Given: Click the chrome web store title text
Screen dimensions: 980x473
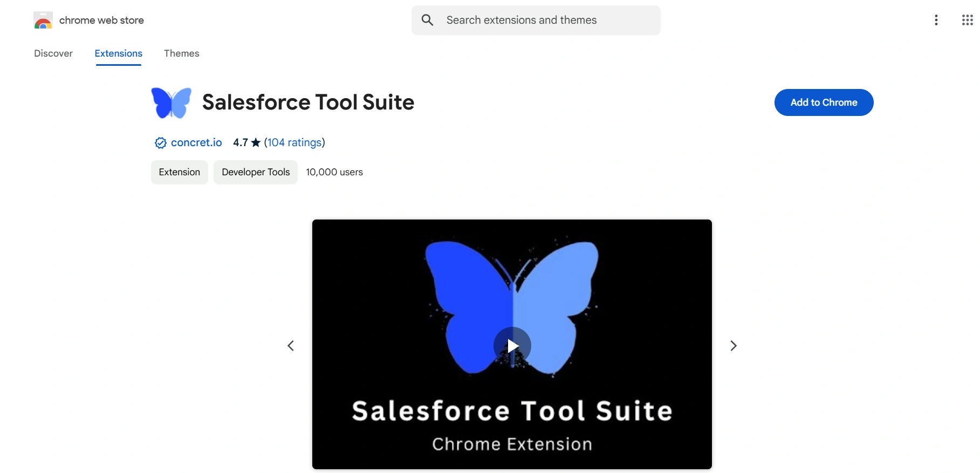Looking at the screenshot, I should pyautogui.click(x=101, y=20).
